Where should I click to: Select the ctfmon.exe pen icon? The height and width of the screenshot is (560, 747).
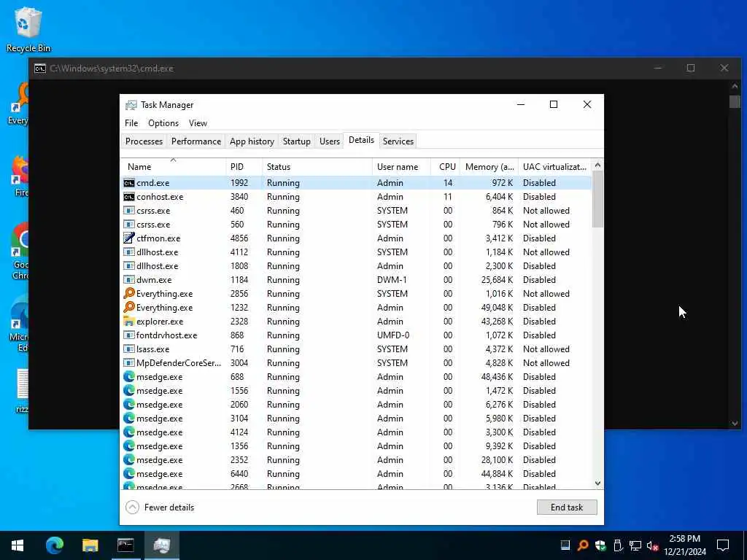[x=128, y=238]
